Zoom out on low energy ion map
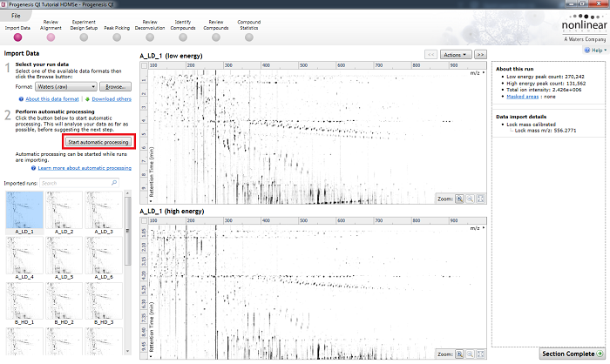Image resolution: width=610 pixels, height=364 pixels. [x=470, y=199]
